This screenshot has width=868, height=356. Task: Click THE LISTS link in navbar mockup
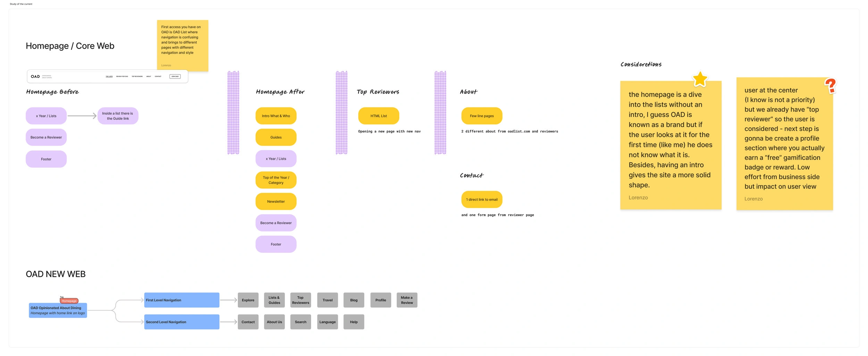pos(109,76)
